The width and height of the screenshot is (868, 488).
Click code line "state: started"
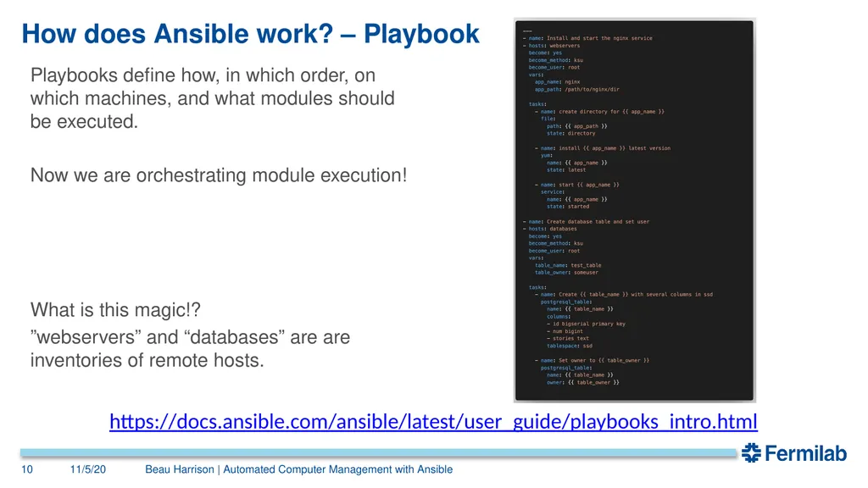click(x=568, y=207)
